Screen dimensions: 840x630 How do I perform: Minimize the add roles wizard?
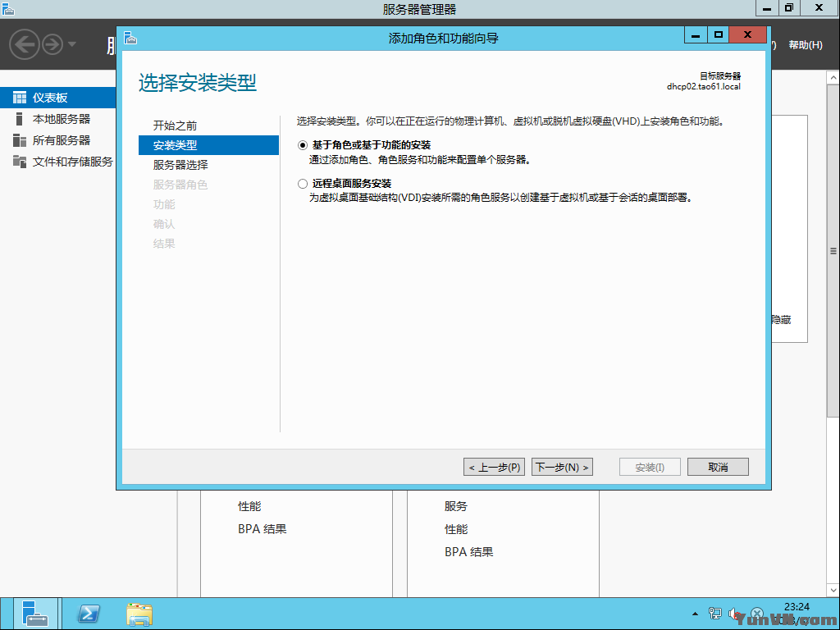[x=696, y=35]
